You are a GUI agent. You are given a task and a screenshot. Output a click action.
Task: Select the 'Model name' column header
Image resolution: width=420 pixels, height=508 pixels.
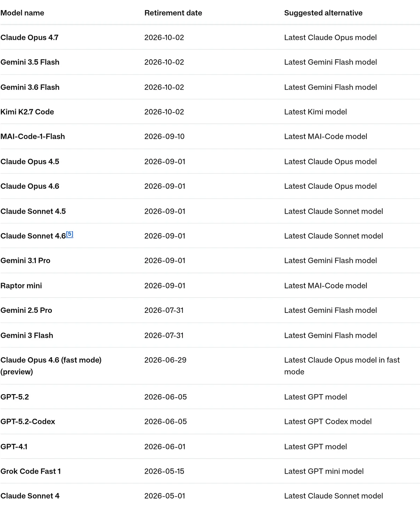[22, 13]
